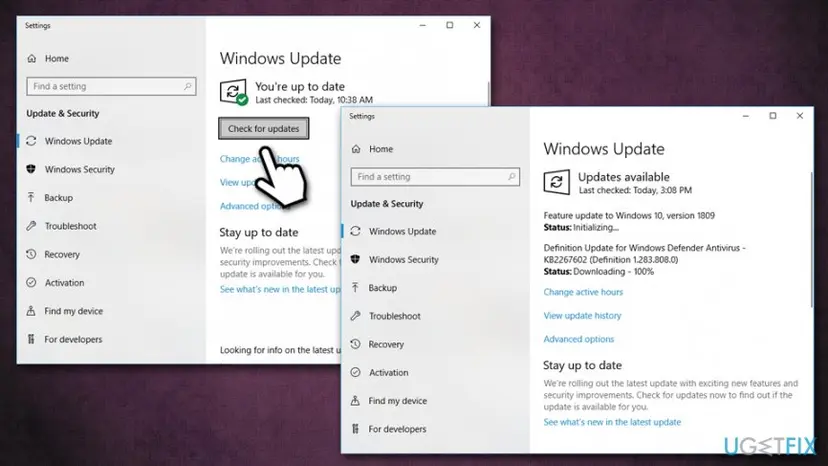This screenshot has height=466, width=828.
Task: Click Windows Update sync icon in back window
Action: 31,141
